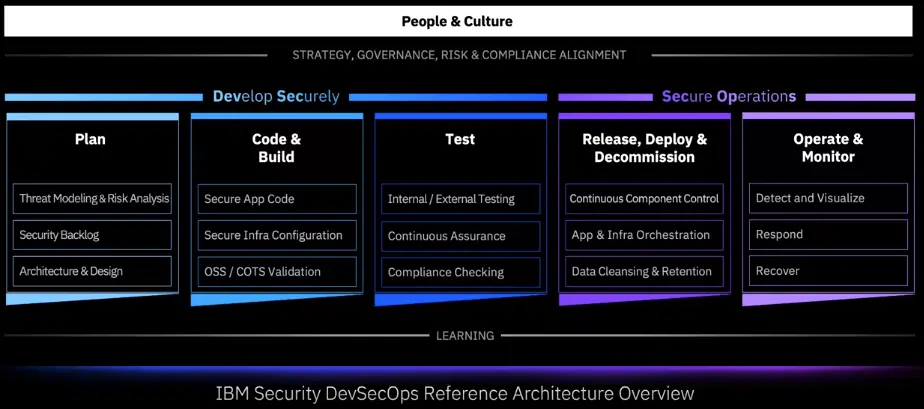Click Data Cleansing & Retention box
Image resolution: width=924 pixels, height=409 pixels.
[x=644, y=271]
